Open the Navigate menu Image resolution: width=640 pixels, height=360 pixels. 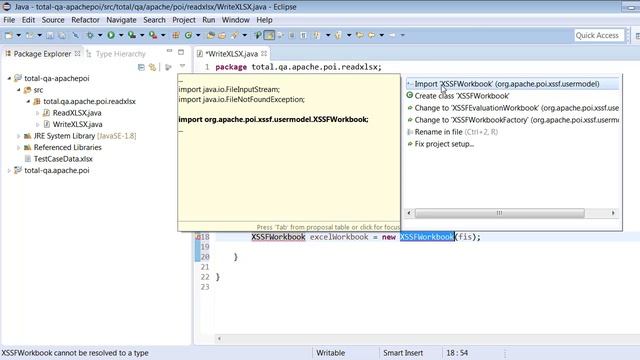coord(121,20)
